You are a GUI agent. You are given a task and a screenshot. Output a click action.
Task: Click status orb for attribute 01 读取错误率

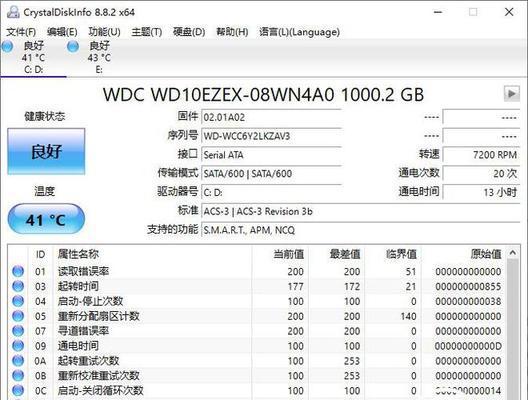(18, 271)
